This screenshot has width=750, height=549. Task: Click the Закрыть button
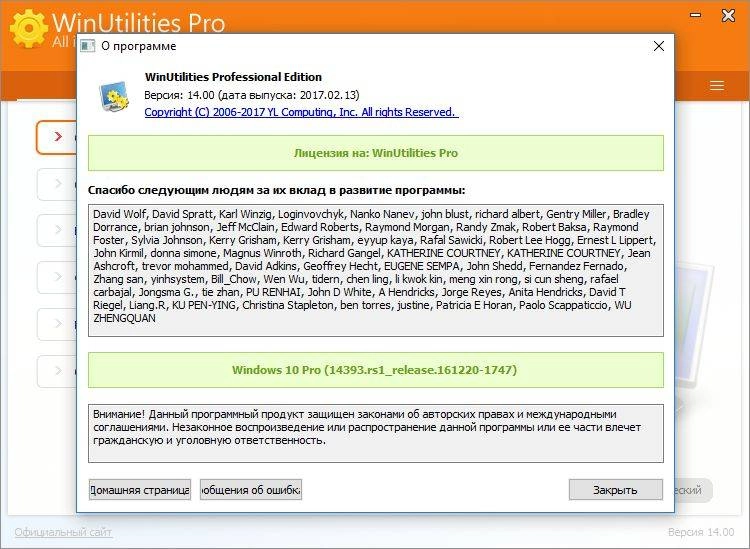point(616,490)
